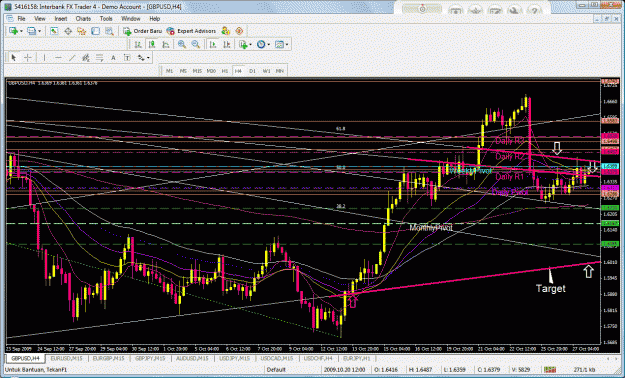
Task: Open the Templates icon
Action: pos(279,45)
